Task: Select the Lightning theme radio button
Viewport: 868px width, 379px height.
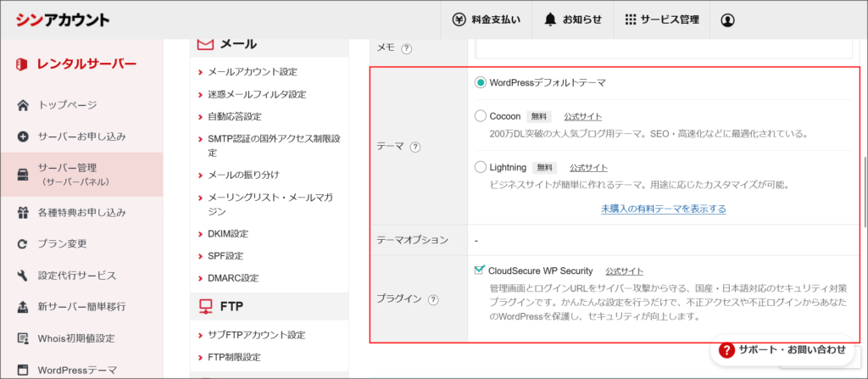Action: 480,167
